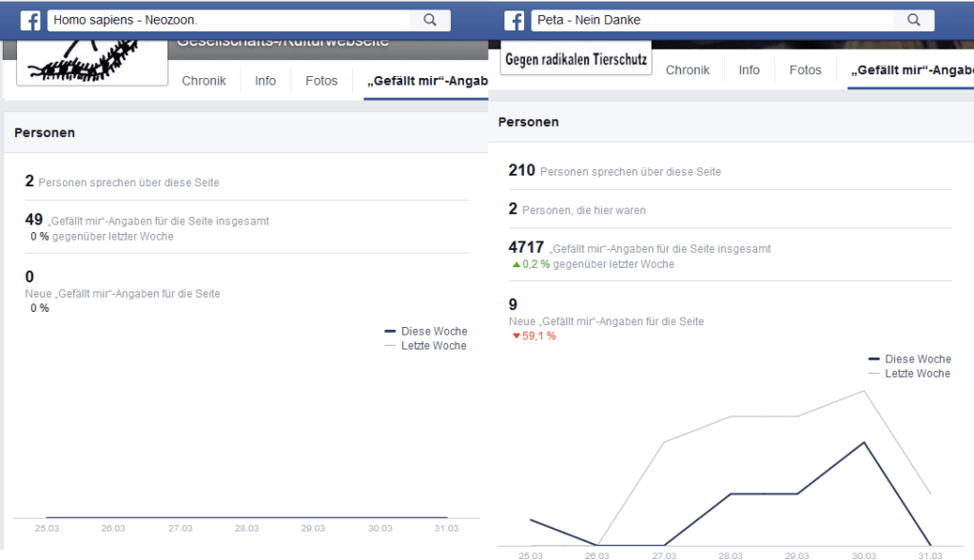974x560 pixels.
Task: Open the Chronik tab on the Peta page
Action: click(688, 70)
